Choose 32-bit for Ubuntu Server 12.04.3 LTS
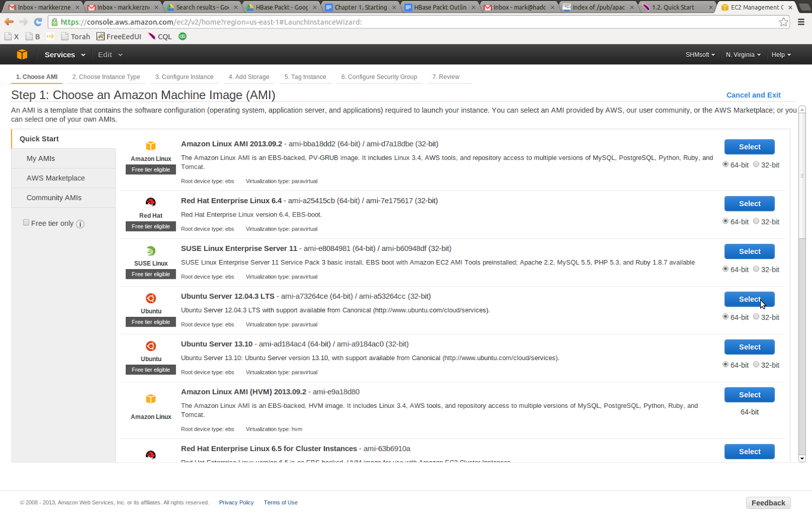812x516 pixels. coord(756,316)
